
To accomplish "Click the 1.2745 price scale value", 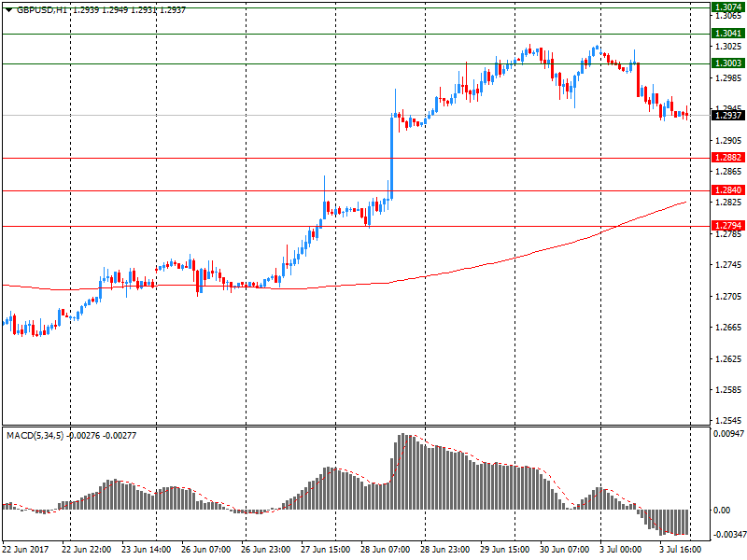I will [729, 265].
